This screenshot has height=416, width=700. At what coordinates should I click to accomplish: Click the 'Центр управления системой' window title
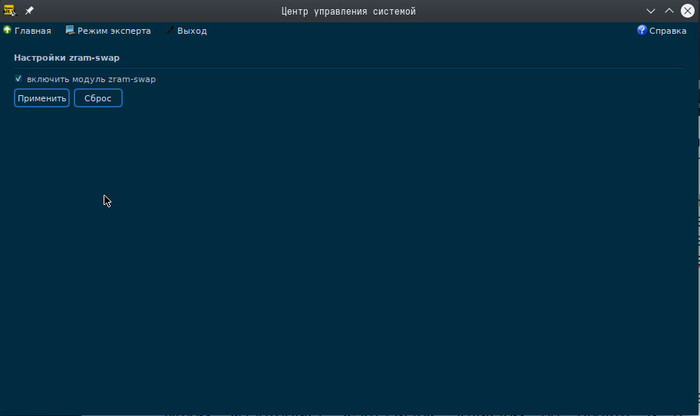(349, 11)
